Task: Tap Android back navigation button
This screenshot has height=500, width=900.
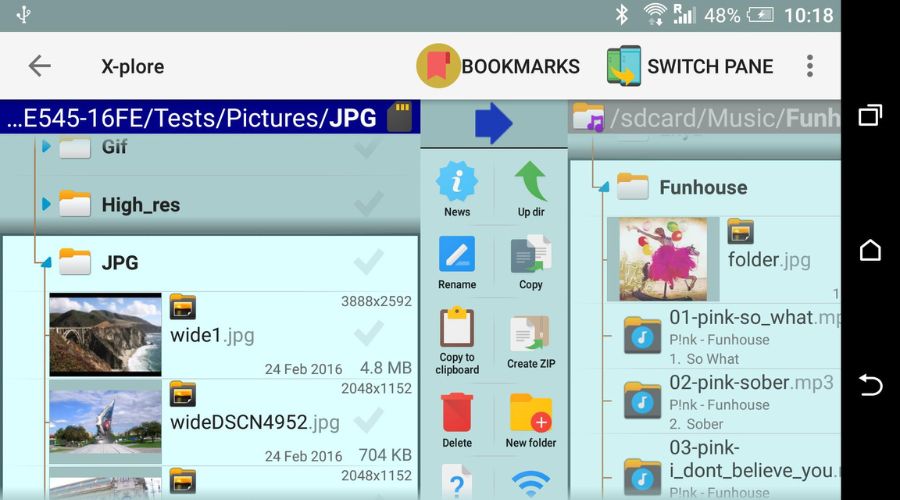Action: (x=870, y=385)
